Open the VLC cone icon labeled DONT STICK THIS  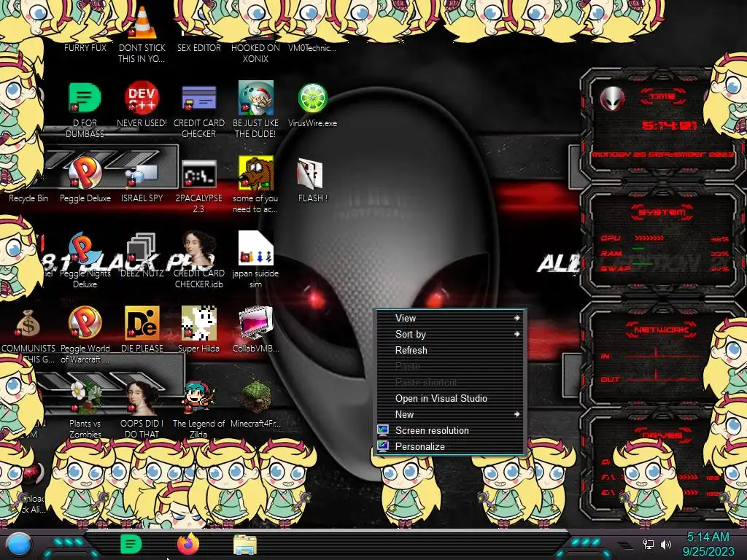point(142,23)
